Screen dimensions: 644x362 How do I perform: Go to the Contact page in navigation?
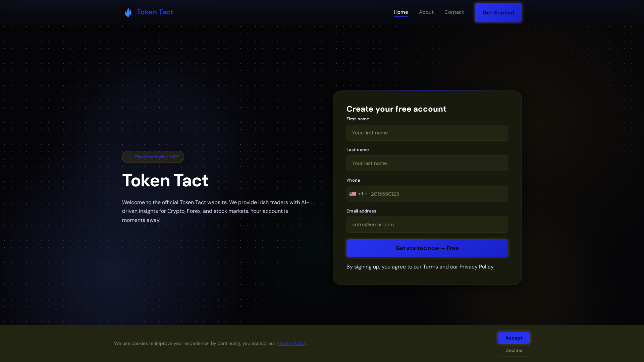(454, 12)
